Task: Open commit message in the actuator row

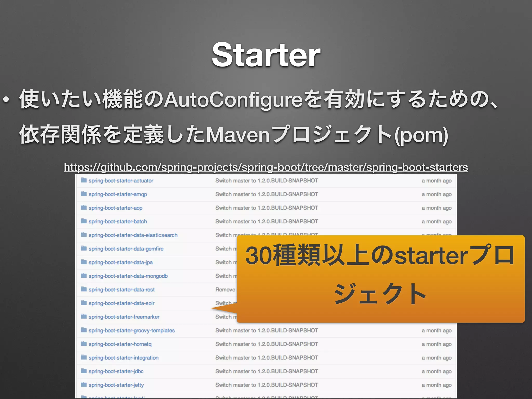Action: [x=267, y=181]
